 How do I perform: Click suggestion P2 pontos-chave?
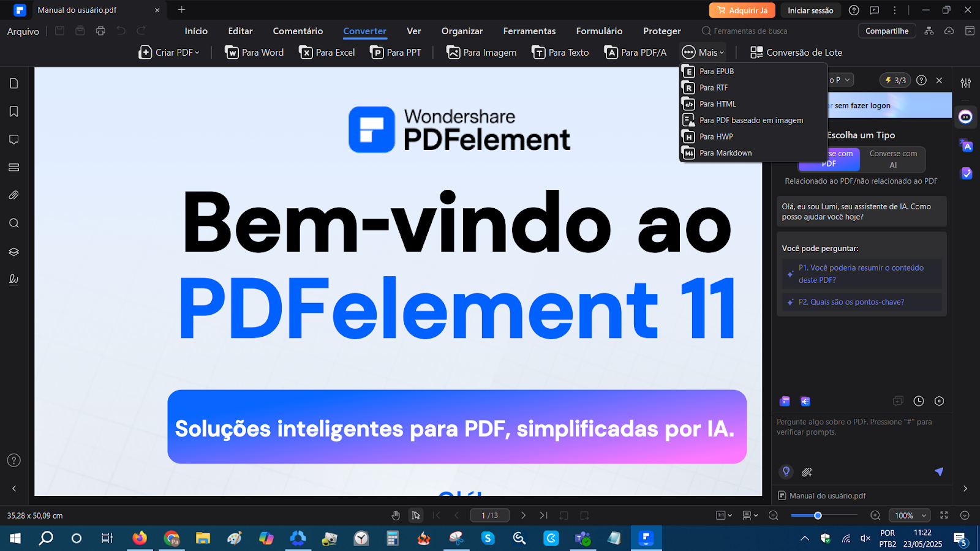[862, 302]
